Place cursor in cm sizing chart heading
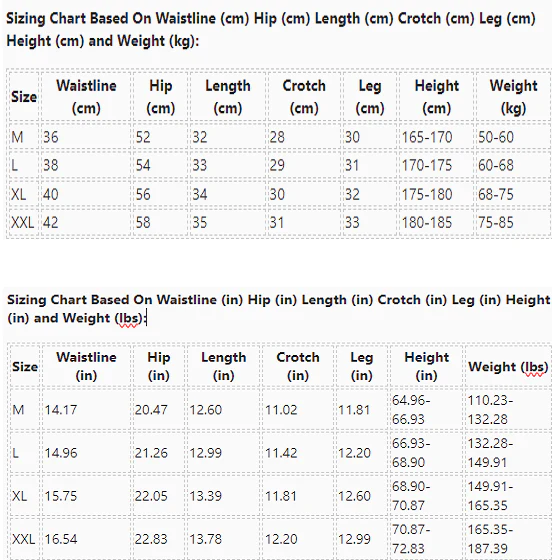Image resolution: width=552 pixels, height=560 pixels. coord(271,29)
